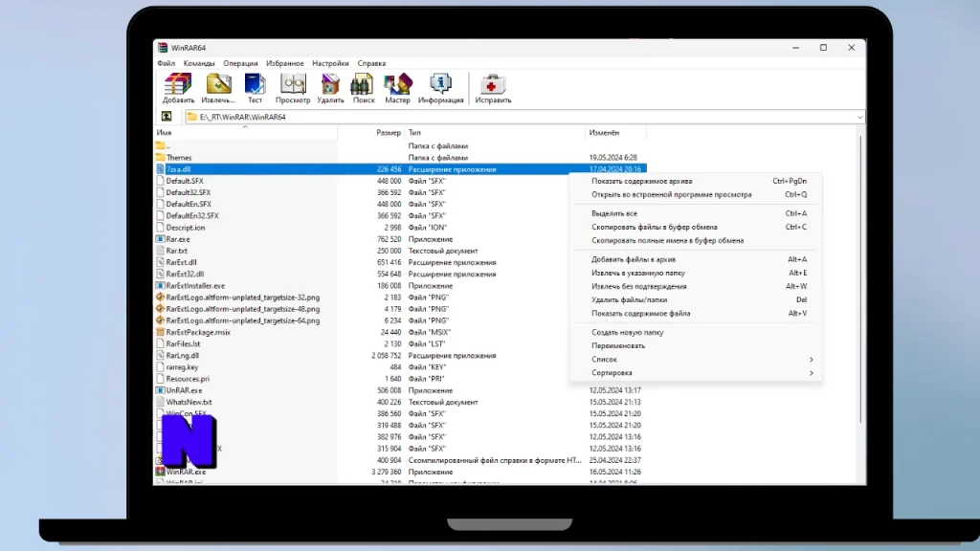Click the Добавить (Add) toolbar icon
The height and width of the screenshot is (551, 980).
coord(178,88)
